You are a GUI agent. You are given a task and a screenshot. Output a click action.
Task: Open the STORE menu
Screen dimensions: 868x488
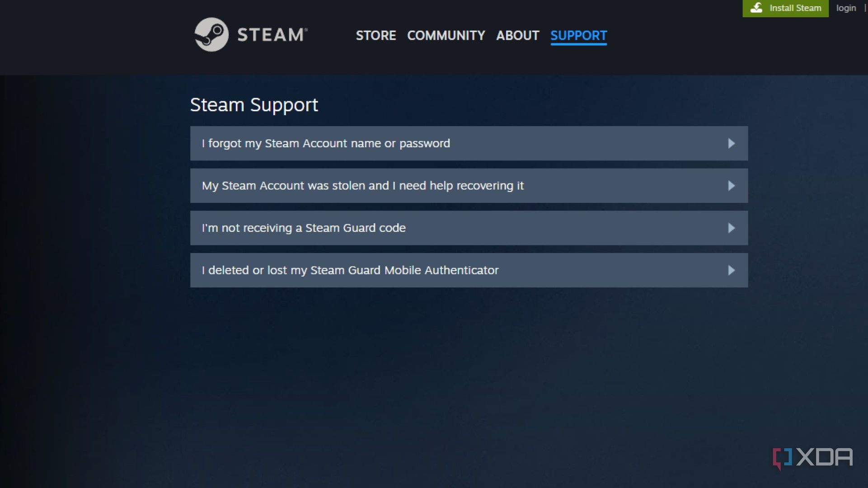(x=375, y=35)
